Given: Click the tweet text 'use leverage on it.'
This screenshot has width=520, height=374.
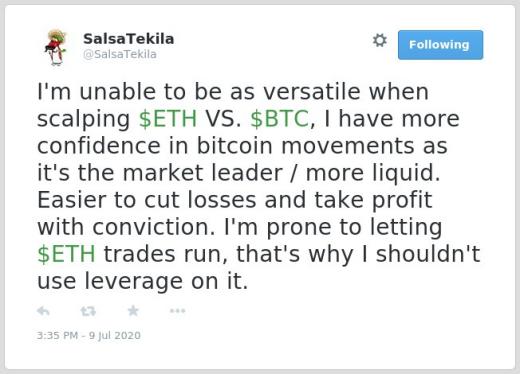Looking at the screenshot, I should [143, 281].
